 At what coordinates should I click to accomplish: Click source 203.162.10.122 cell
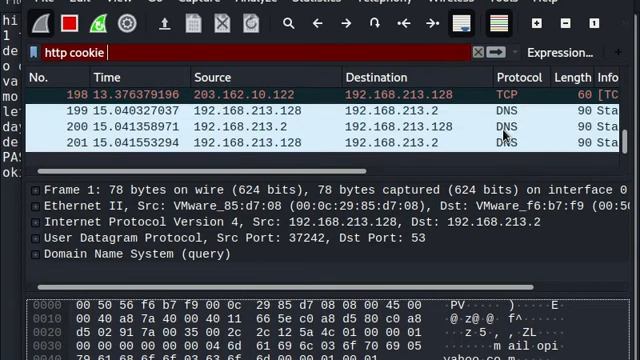pos(244,95)
